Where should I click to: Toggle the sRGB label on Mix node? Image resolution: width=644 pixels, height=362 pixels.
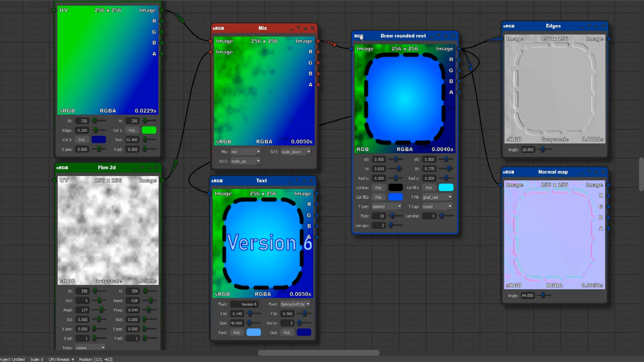218,28
